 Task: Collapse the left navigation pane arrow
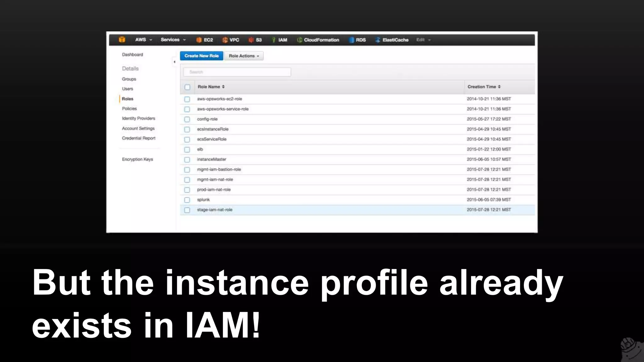174,62
